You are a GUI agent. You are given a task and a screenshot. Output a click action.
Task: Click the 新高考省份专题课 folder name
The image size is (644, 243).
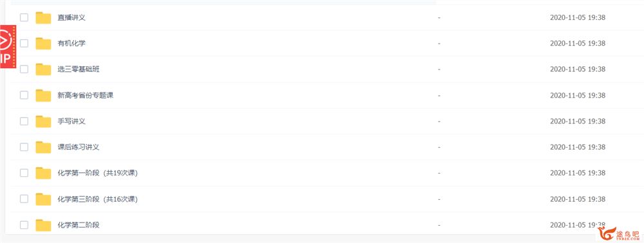click(86, 96)
